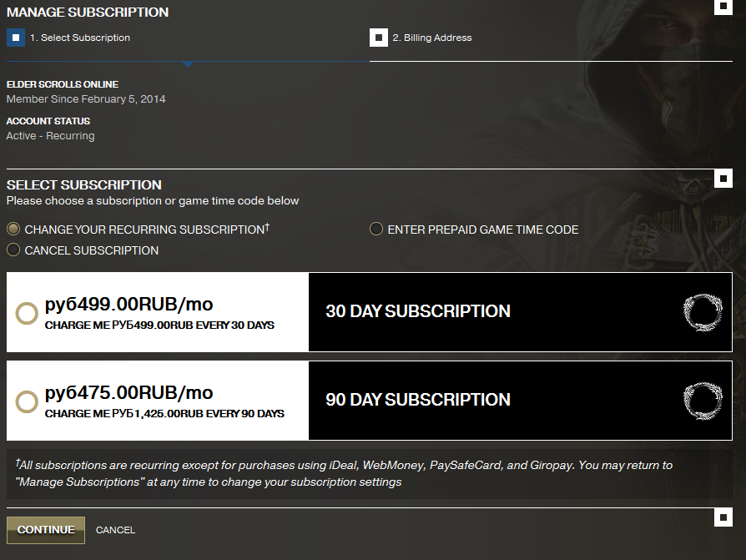Screen dimensions: 746x560
Task: Click the 30 Day Subscription banner
Action: 520,312
